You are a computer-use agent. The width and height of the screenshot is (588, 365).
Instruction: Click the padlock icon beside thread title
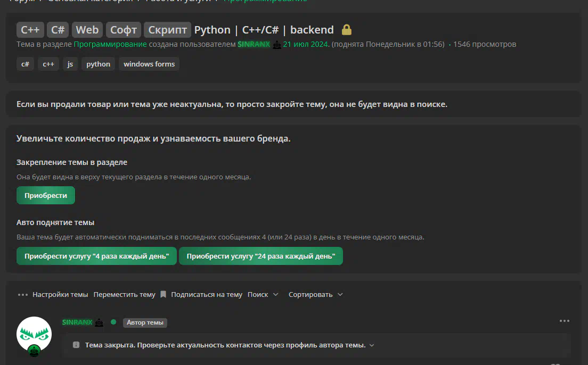[347, 30]
